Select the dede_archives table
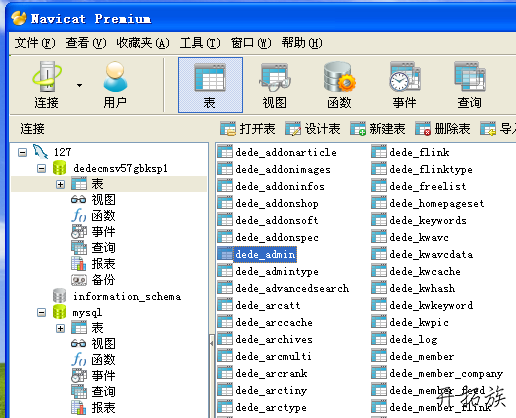This screenshot has width=516, height=418. coord(274,339)
